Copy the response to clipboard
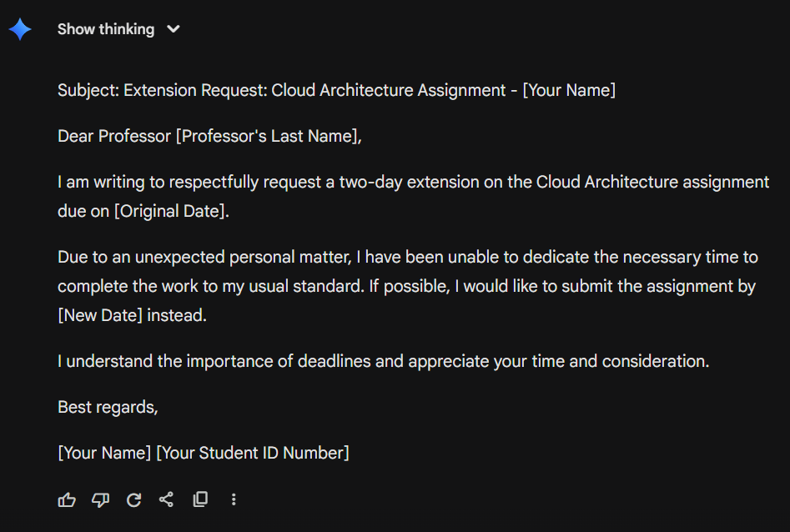 click(200, 499)
